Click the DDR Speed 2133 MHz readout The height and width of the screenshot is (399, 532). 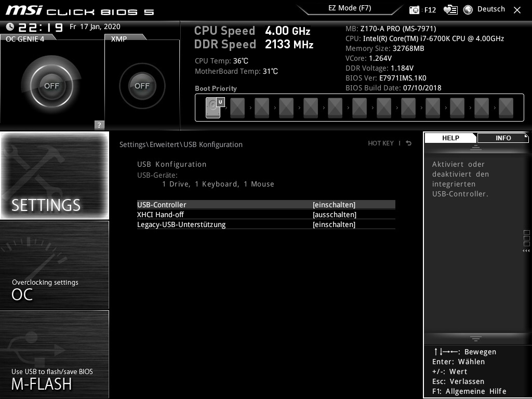(254, 44)
